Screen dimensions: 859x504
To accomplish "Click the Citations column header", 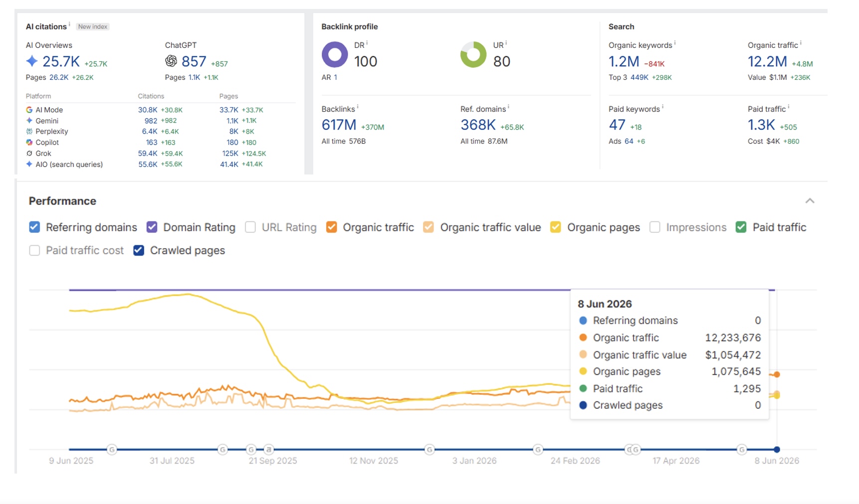I will tap(151, 96).
